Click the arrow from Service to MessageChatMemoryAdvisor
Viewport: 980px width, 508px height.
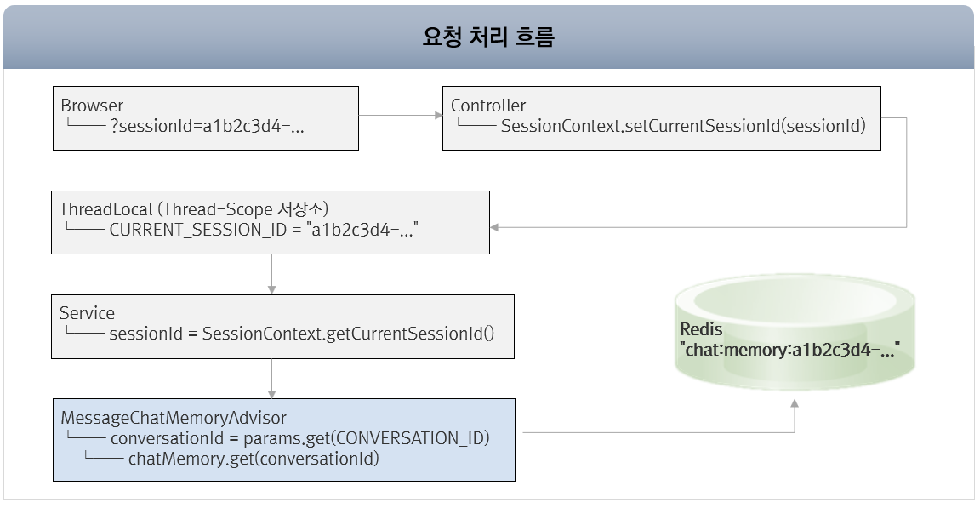(x=271, y=378)
